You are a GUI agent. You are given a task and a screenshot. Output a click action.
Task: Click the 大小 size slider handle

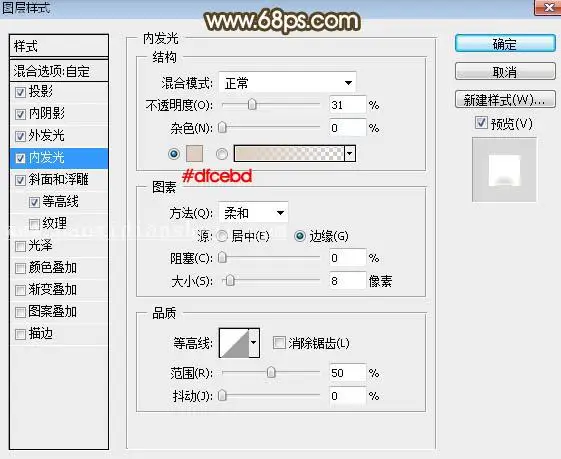pos(230,280)
